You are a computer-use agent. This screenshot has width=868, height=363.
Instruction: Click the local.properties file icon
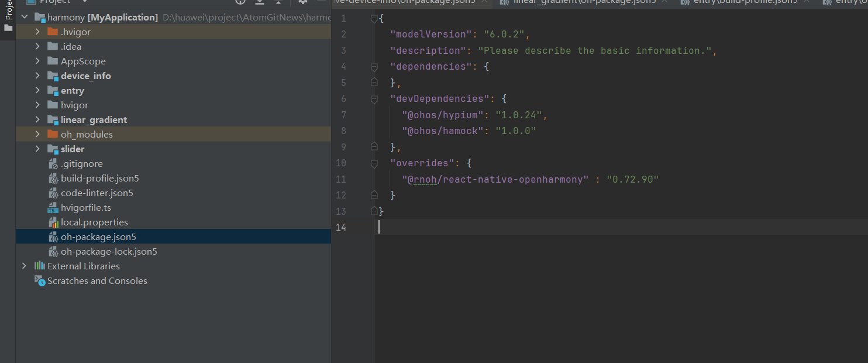click(x=53, y=222)
